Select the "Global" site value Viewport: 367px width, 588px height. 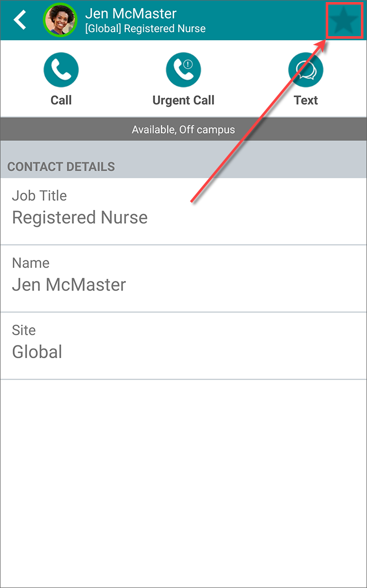[x=37, y=352]
